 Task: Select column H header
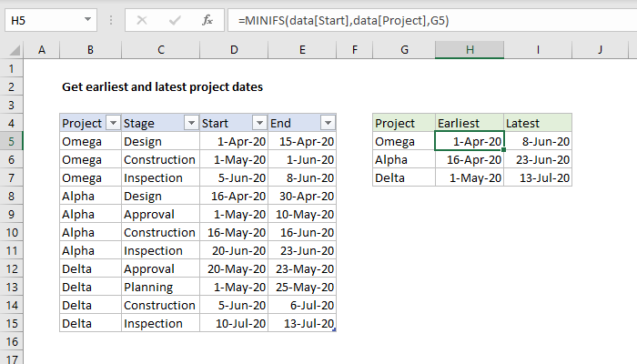470,51
